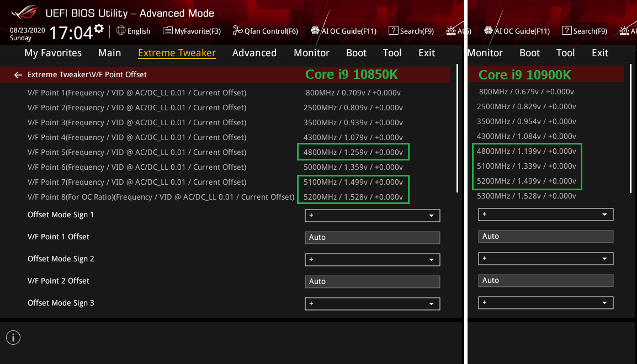Click 4800MHz / 1.259v value

353,152
